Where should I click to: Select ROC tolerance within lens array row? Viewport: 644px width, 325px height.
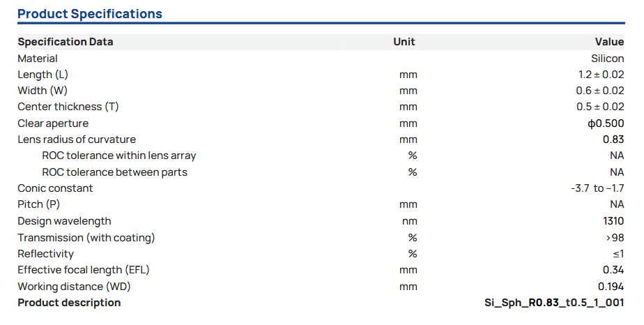[119, 156]
